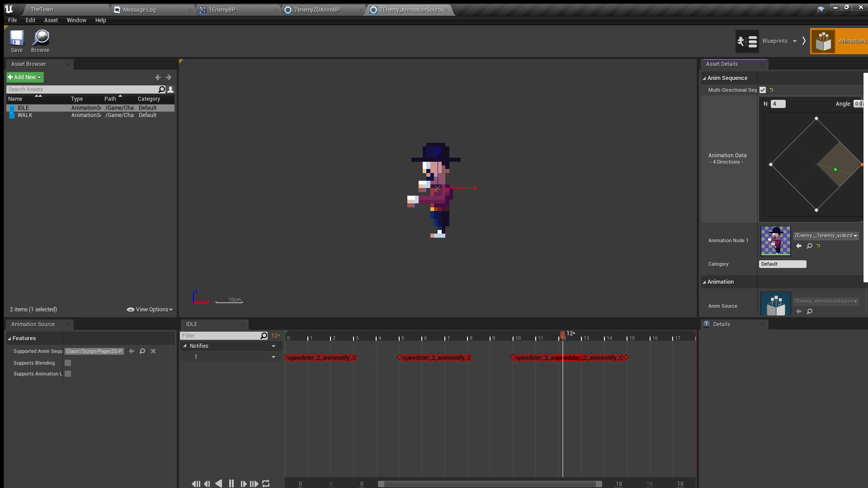Step forward one frame
The width and height of the screenshot is (868, 488).
pyautogui.click(x=244, y=483)
